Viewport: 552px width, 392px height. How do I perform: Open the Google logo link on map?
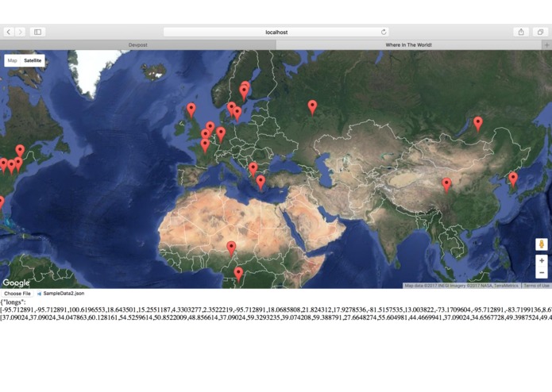16,282
